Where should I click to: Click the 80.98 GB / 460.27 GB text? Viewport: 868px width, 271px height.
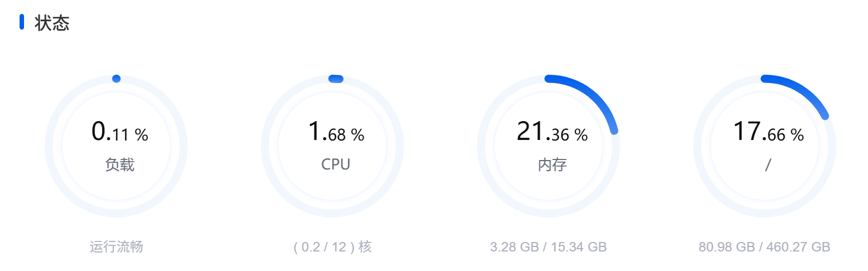point(765,246)
